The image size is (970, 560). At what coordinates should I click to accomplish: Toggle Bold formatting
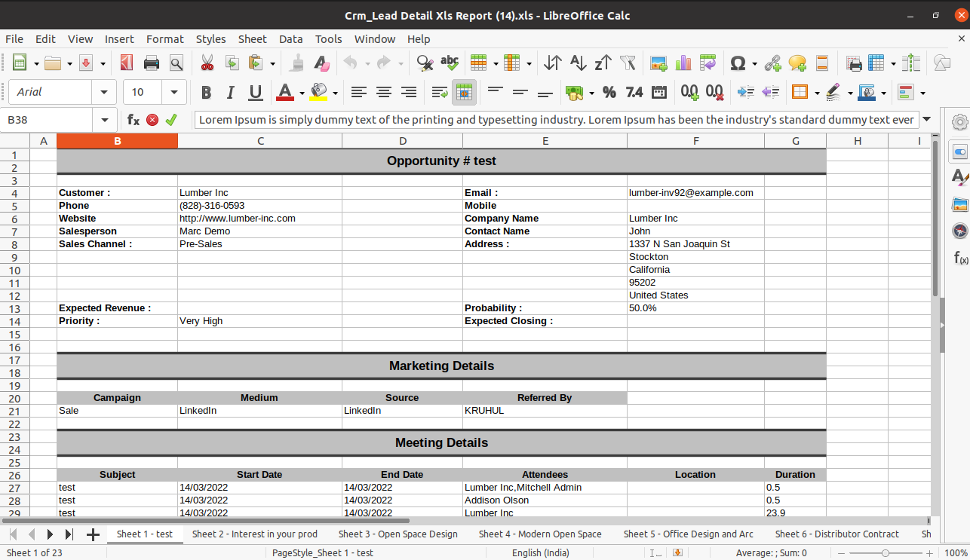tap(206, 92)
